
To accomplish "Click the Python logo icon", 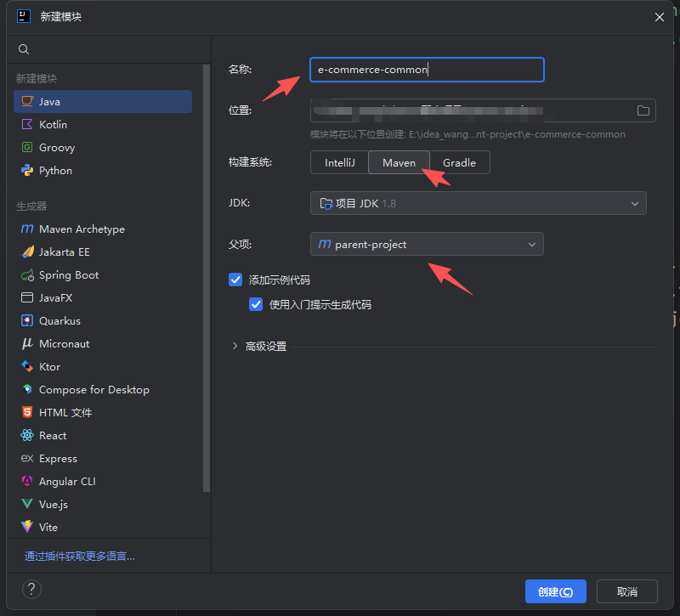I will 27,171.
